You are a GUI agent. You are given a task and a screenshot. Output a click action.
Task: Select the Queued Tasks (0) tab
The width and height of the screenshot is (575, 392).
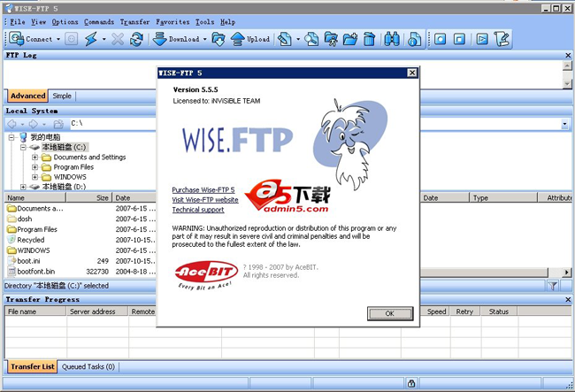pyautogui.click(x=88, y=366)
